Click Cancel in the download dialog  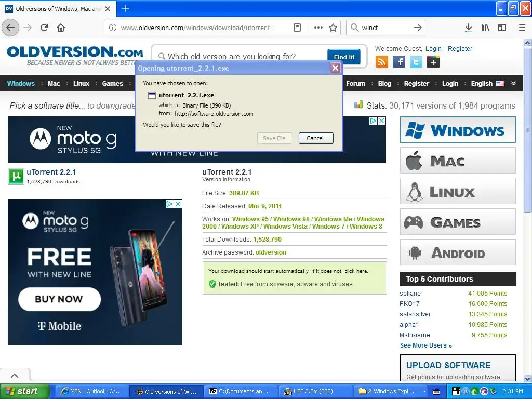point(315,138)
